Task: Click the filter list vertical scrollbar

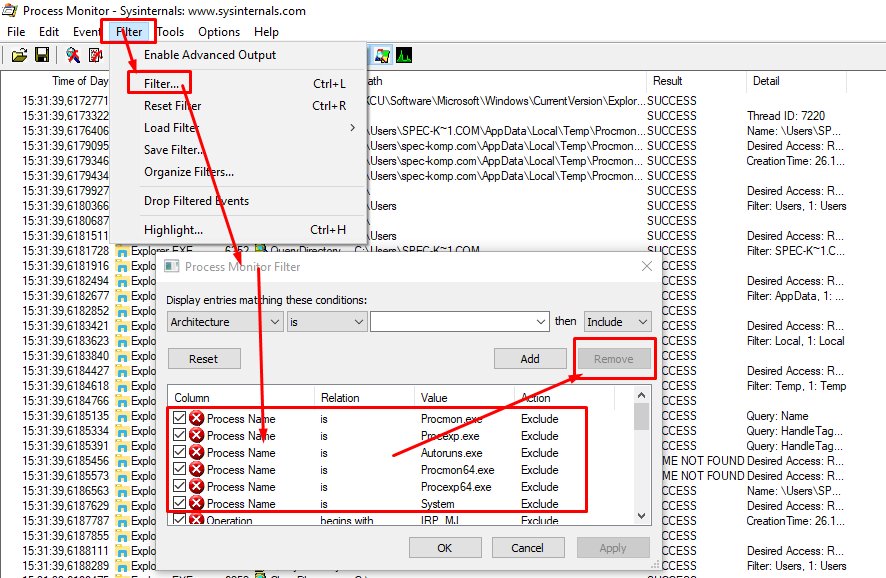Action: (641, 460)
